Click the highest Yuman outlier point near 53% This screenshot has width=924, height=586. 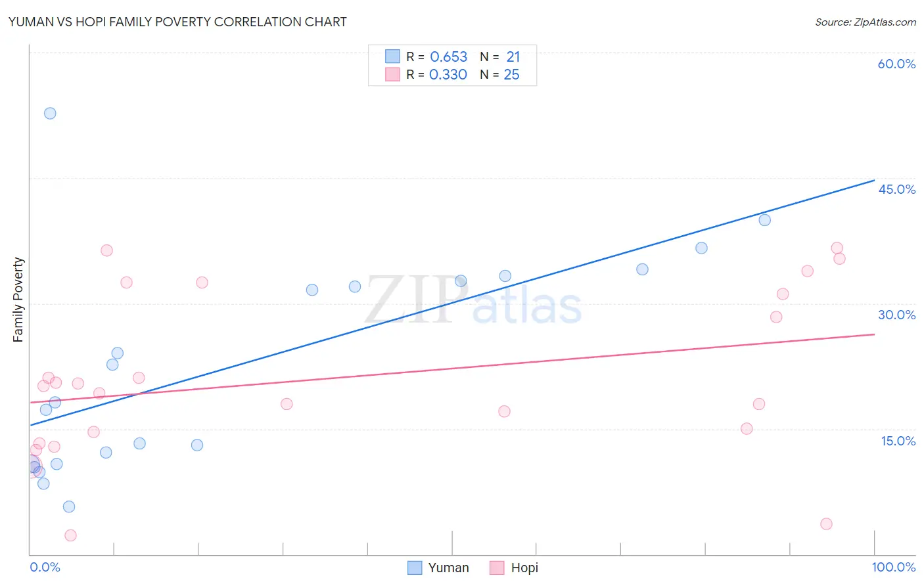click(x=50, y=113)
